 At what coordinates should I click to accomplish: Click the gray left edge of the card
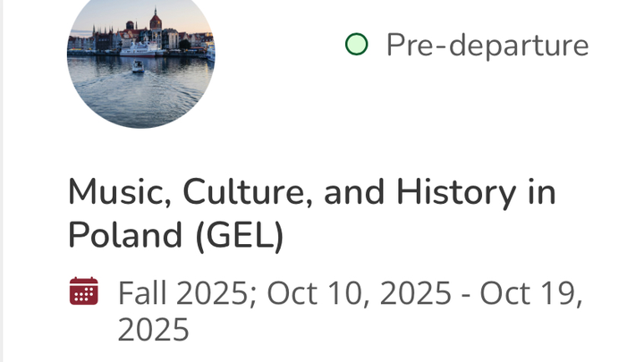(x=4, y=179)
